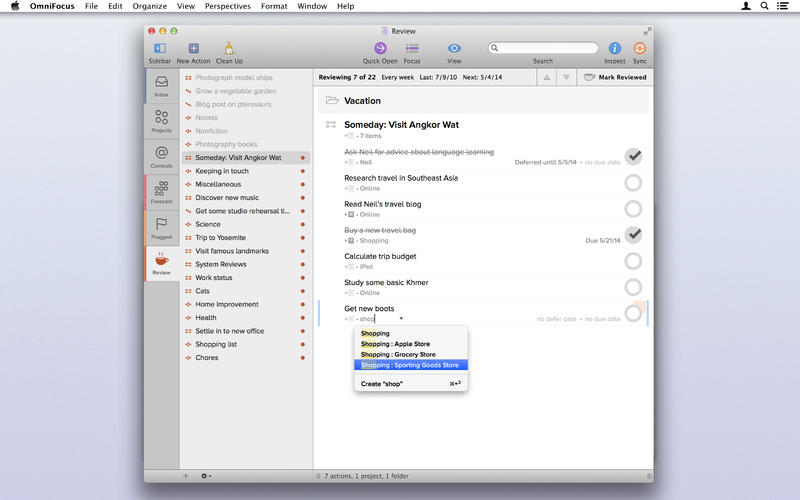Click inside the Search field
800x500 pixels.
click(x=545, y=48)
